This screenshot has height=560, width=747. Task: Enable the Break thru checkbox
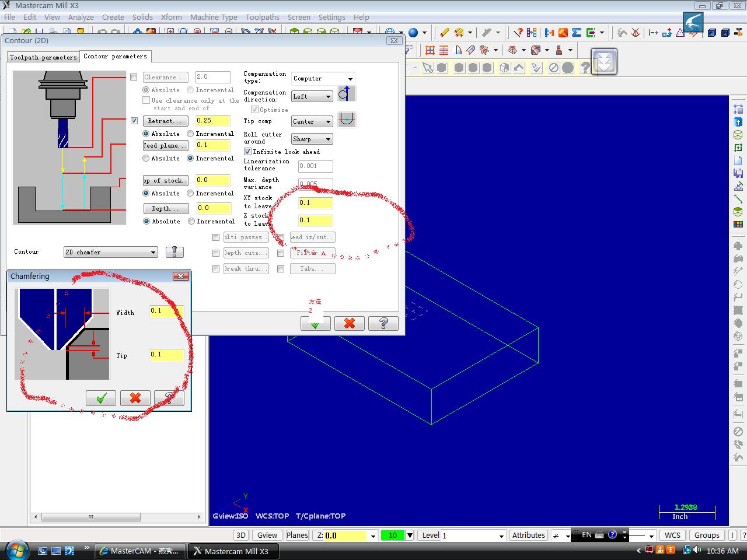(216, 269)
